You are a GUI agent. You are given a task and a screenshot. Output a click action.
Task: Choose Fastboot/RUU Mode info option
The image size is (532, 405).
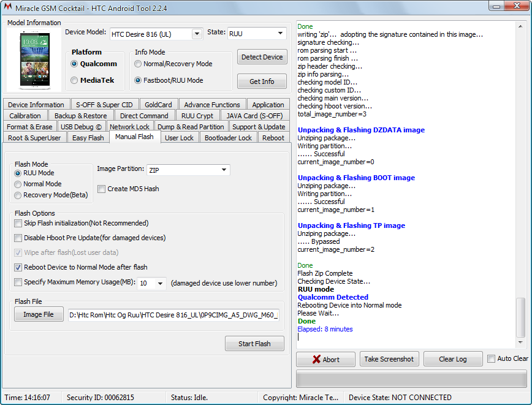tap(138, 80)
